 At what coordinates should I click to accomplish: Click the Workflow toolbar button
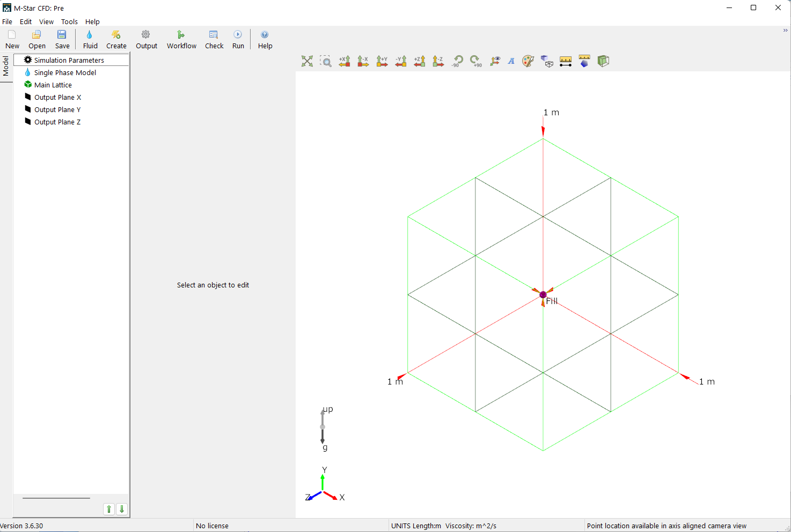coord(181,40)
